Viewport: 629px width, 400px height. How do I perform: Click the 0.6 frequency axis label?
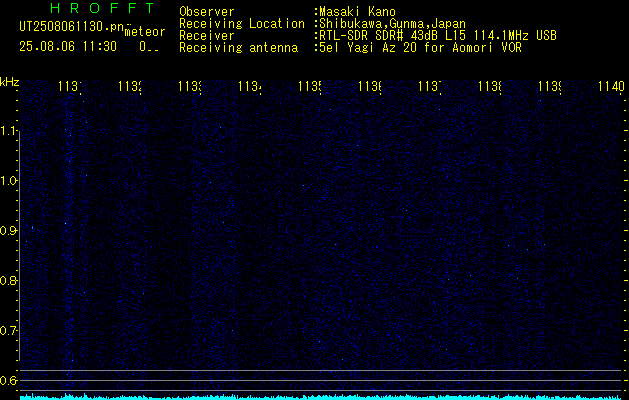click(x=8, y=380)
